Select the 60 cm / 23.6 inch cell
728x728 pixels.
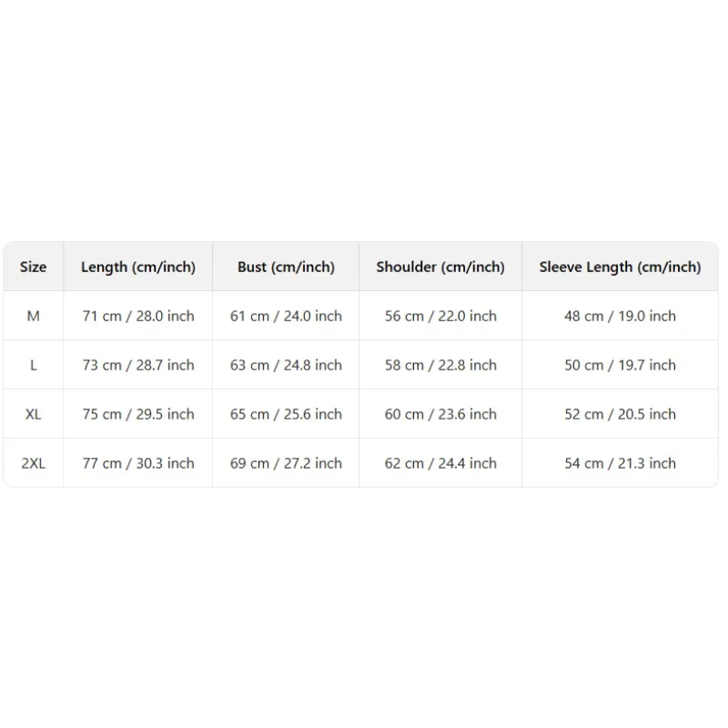(440, 414)
